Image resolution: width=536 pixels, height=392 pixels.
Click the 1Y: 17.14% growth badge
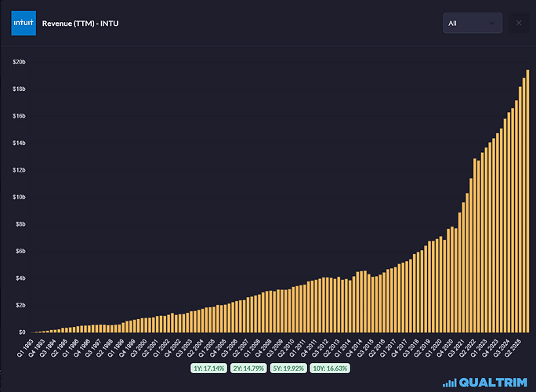(x=208, y=367)
